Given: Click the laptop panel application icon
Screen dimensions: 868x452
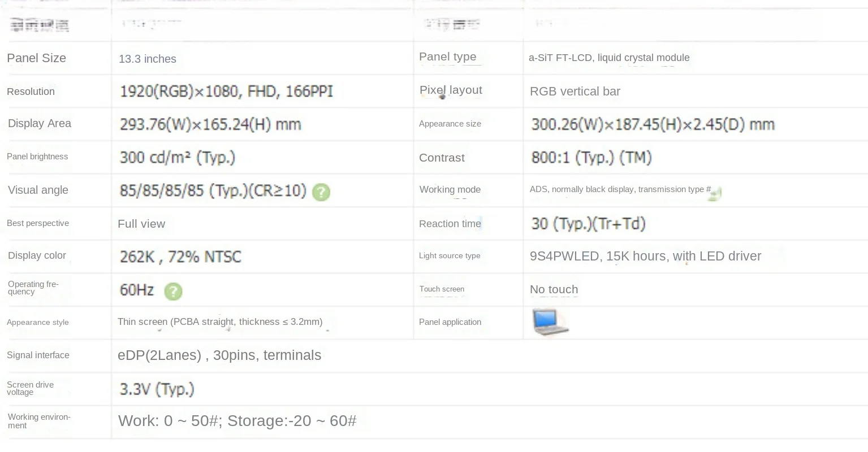Looking at the screenshot, I should (550, 322).
